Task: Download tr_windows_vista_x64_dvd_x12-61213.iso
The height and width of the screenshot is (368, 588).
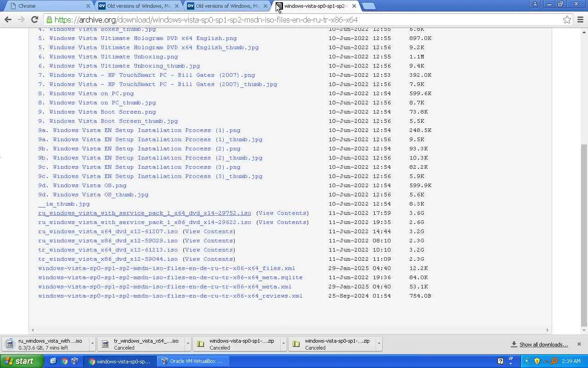Action: pos(108,250)
